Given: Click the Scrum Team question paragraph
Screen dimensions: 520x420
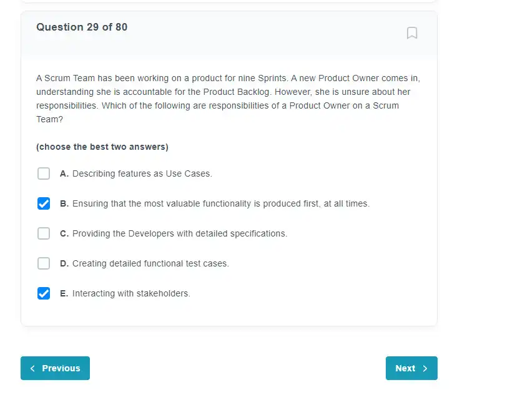Looking at the screenshot, I should pos(228,99).
